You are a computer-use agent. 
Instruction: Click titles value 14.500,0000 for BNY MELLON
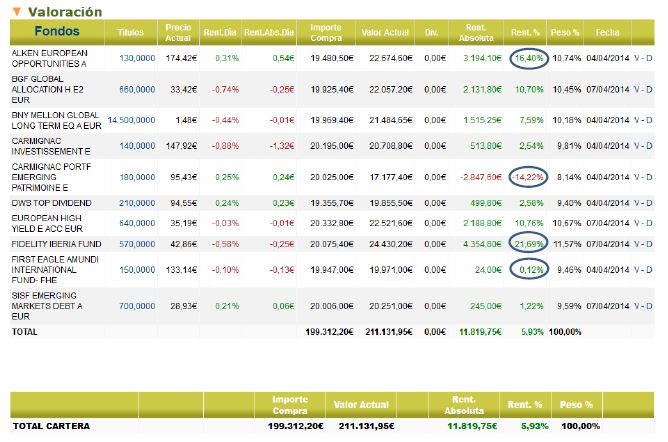(131, 120)
